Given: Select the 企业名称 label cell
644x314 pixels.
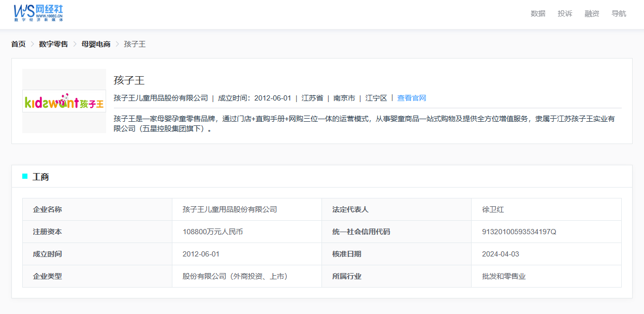Looking at the screenshot, I should tap(97, 209).
